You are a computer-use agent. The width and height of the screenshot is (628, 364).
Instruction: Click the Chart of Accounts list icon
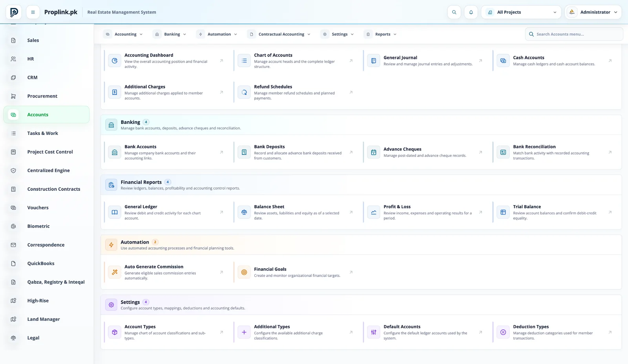pos(244,61)
